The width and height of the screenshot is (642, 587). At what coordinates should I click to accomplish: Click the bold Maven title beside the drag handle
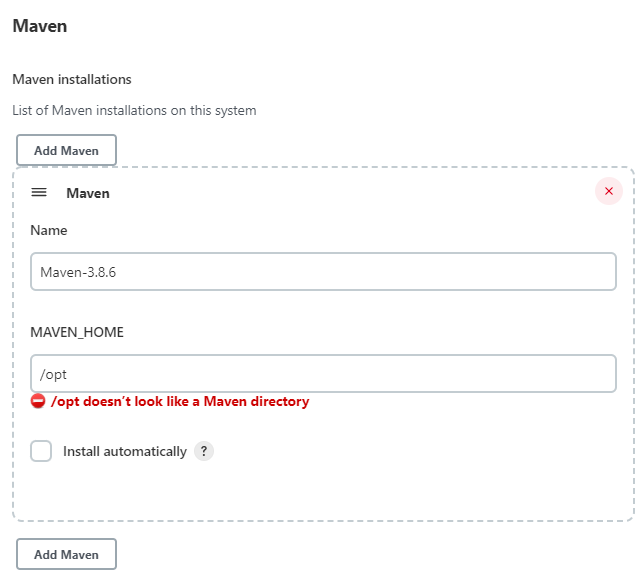coord(88,193)
